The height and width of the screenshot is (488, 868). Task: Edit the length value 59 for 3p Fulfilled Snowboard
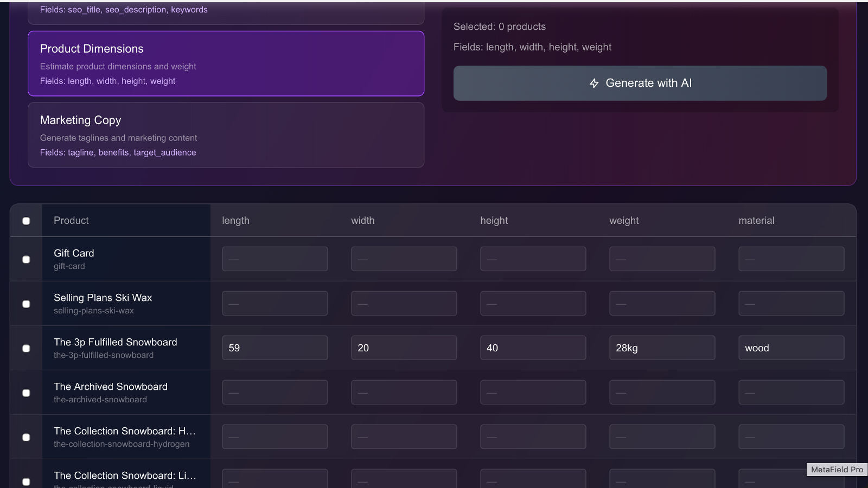point(275,348)
